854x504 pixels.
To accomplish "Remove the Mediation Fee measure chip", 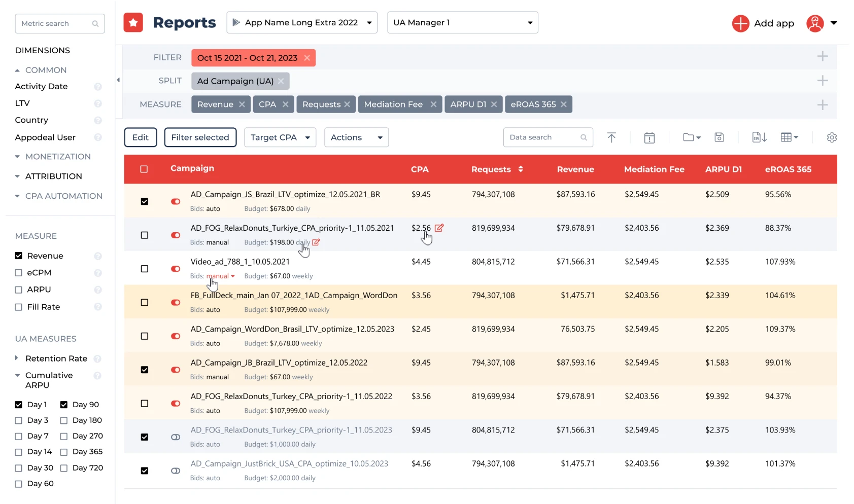I will (x=433, y=104).
